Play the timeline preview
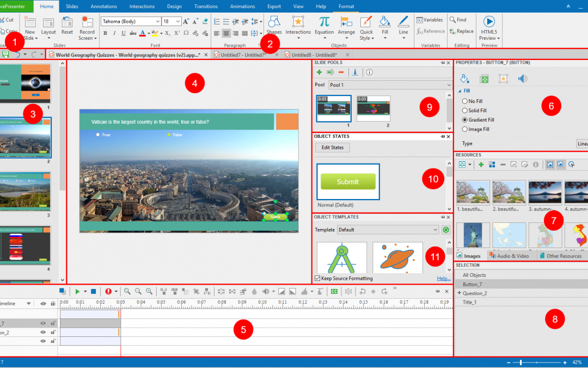The width and height of the screenshot is (588, 368). coord(77,291)
